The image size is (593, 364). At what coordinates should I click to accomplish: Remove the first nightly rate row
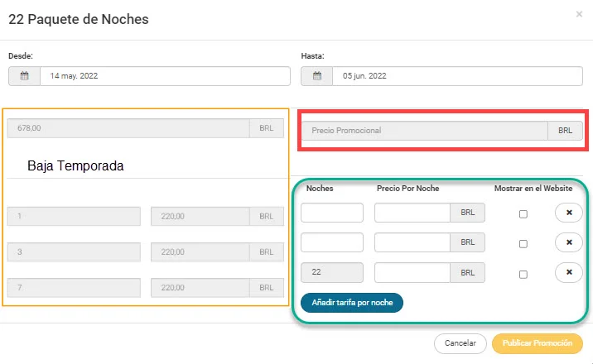[x=568, y=213]
